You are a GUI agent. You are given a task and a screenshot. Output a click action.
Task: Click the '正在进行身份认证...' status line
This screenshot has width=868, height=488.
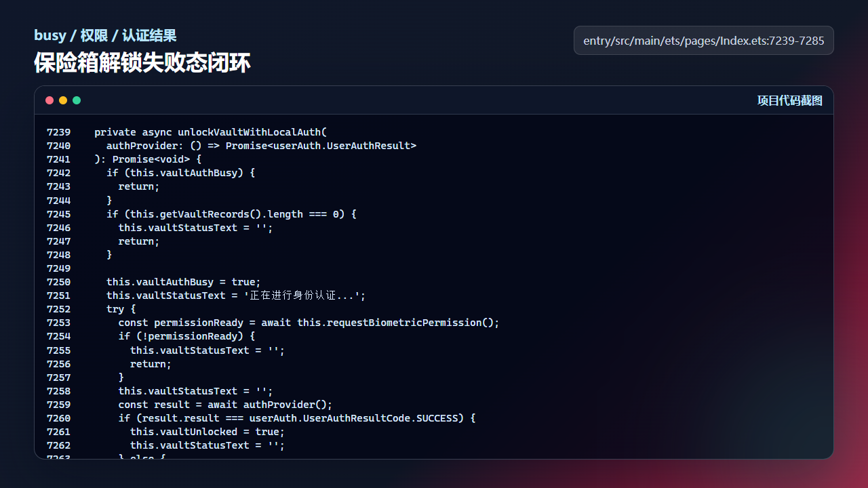[x=236, y=296]
